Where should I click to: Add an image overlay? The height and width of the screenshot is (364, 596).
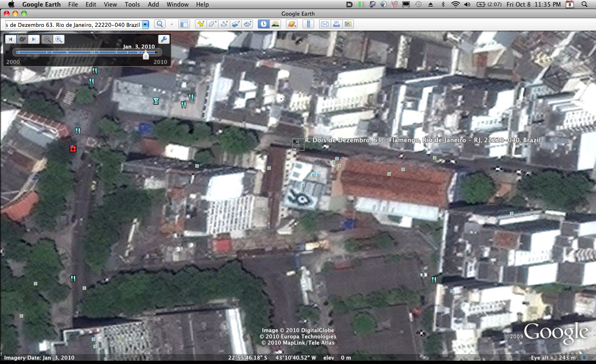[236, 24]
